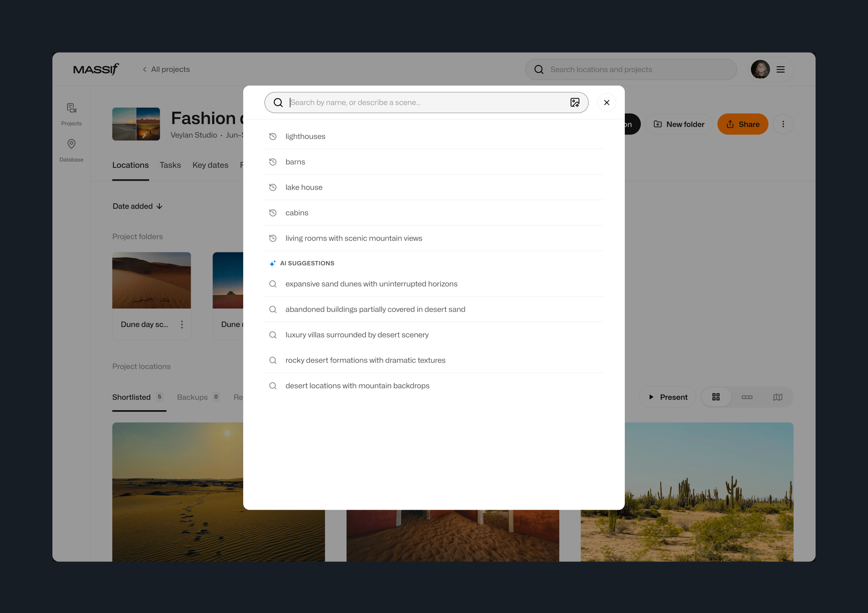Pick 'living rooms with scenic mountain views'
Screen dimensions: 868x613
coord(434,238)
